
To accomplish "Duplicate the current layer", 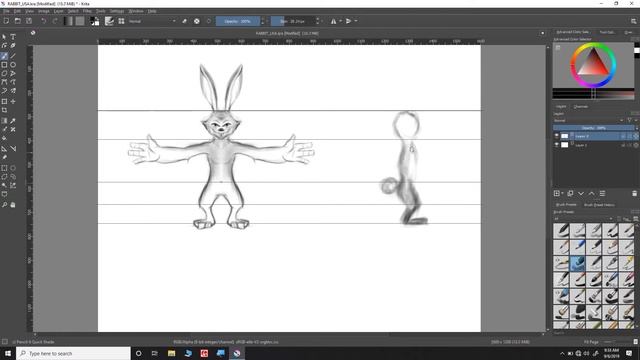I will (570, 193).
